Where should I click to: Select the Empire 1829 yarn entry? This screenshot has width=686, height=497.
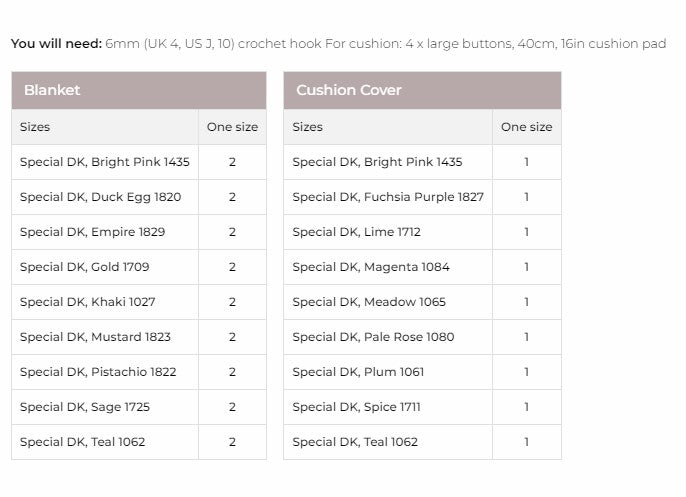coord(92,232)
